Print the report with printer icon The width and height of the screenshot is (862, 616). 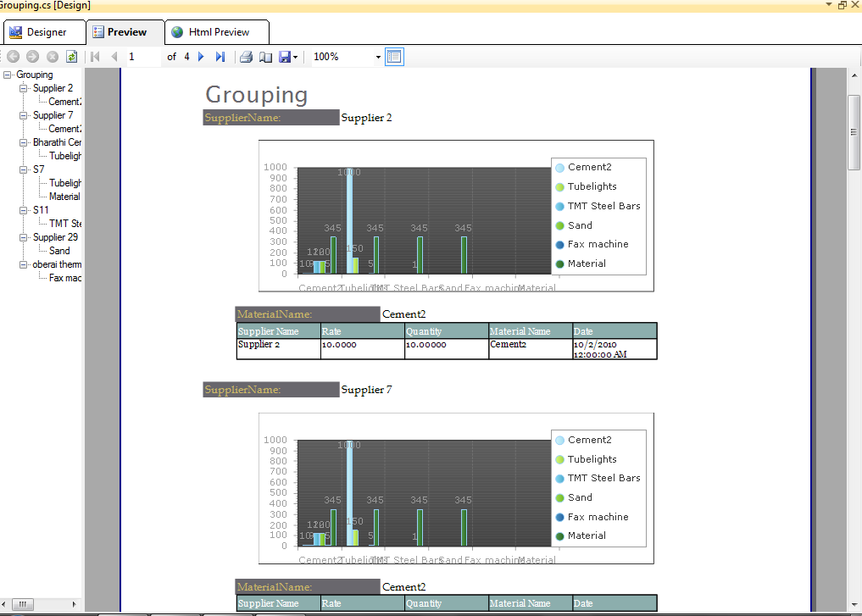pyautogui.click(x=247, y=57)
